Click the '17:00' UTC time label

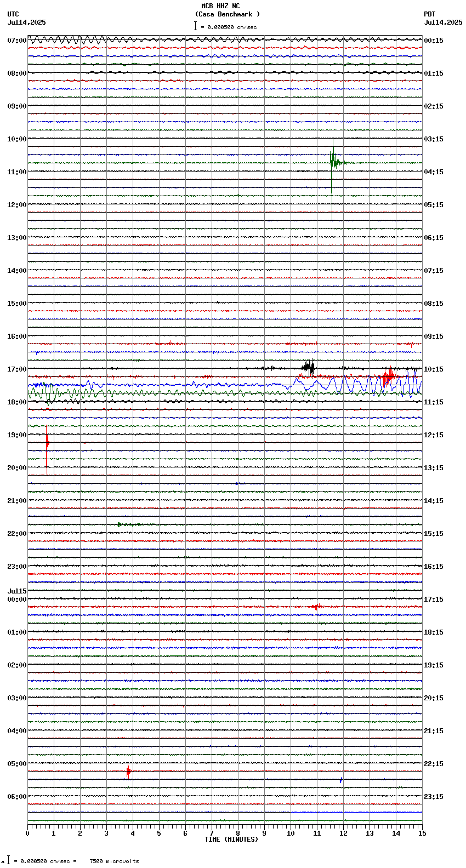coord(17,369)
